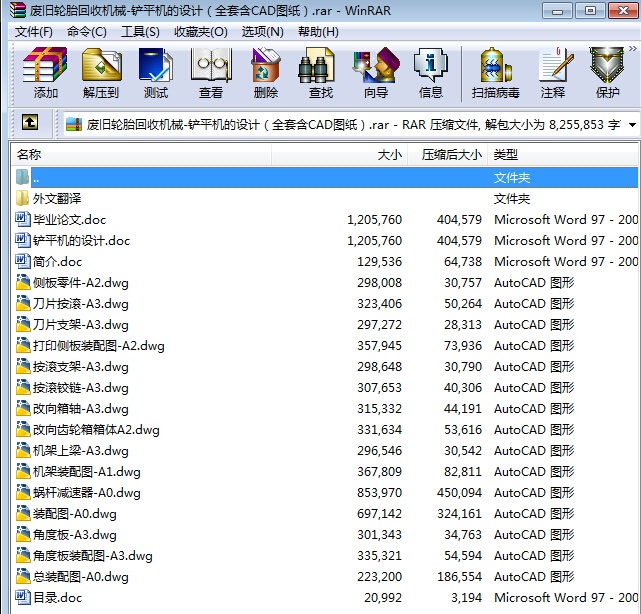Select file 改向箱轴-A3.dwg
Image resolution: width=641 pixels, height=614 pixels.
(x=326, y=409)
